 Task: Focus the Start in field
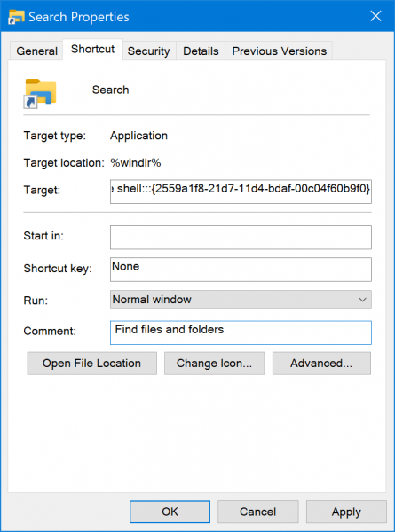point(241,237)
